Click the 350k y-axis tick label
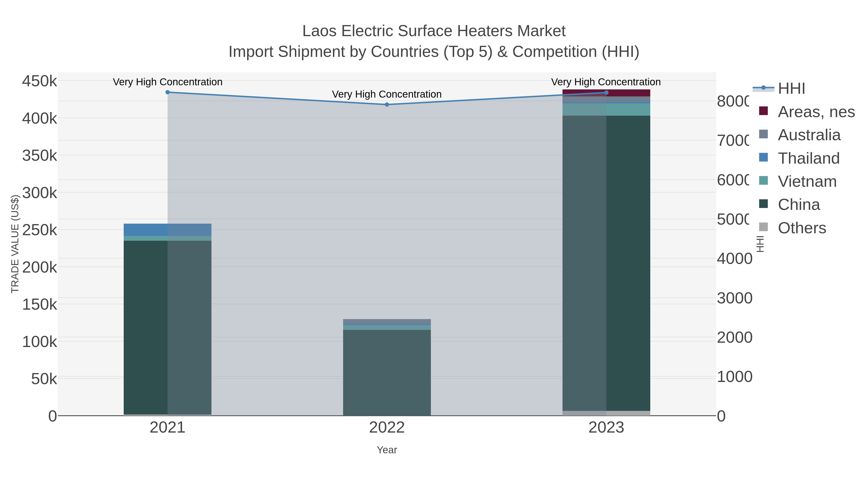 click(x=40, y=156)
